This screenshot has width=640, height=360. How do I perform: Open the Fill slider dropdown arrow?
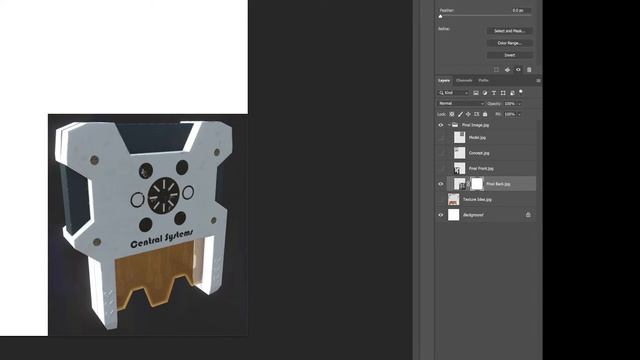[520, 114]
